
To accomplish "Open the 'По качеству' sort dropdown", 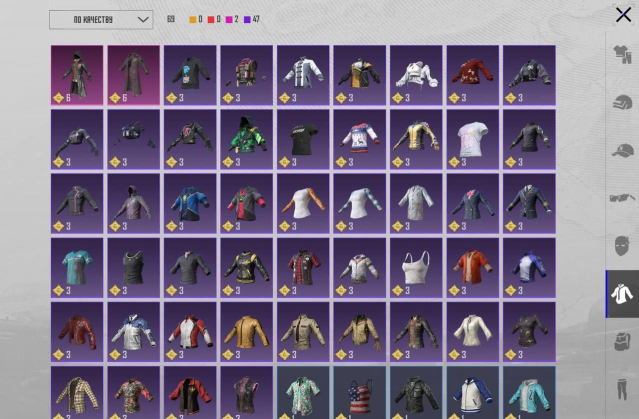I will pyautogui.click(x=101, y=20).
